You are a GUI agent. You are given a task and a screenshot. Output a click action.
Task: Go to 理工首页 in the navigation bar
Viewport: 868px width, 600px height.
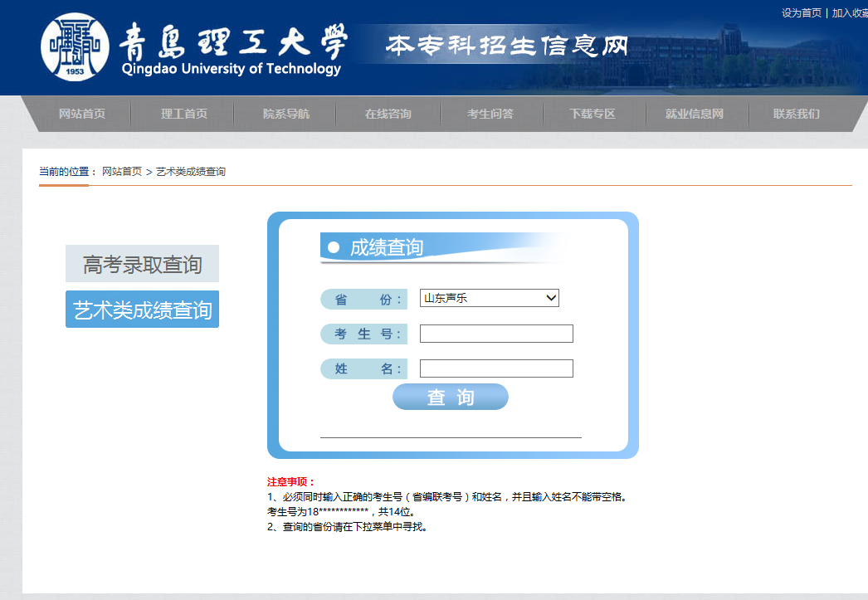tap(184, 114)
